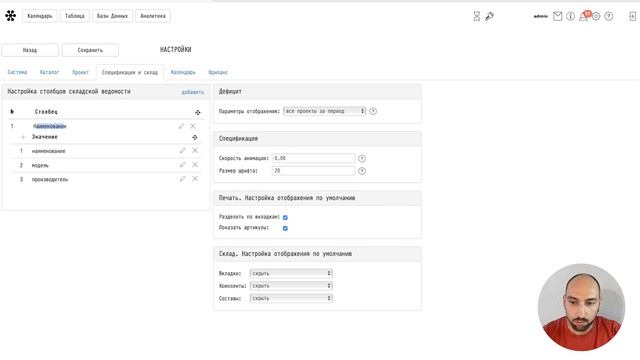Add a value with the plus icon
This screenshot has width=640, height=360.
pyautogui.click(x=23, y=137)
